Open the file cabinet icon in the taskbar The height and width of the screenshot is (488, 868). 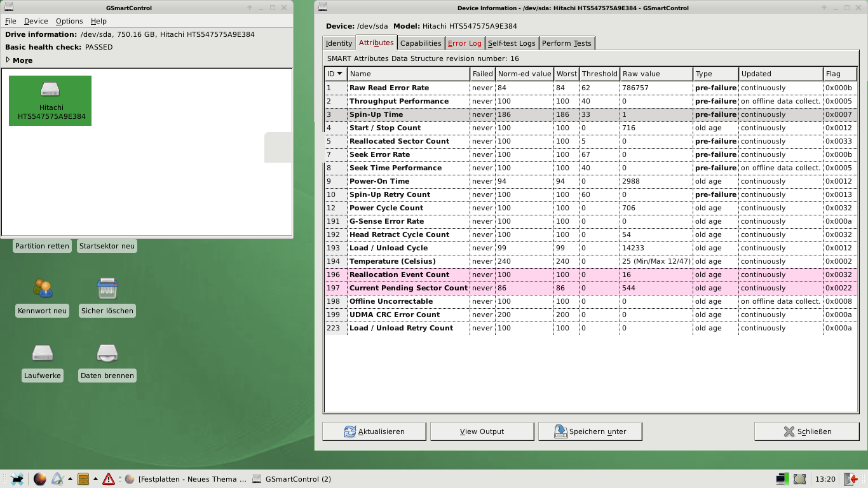click(83, 479)
